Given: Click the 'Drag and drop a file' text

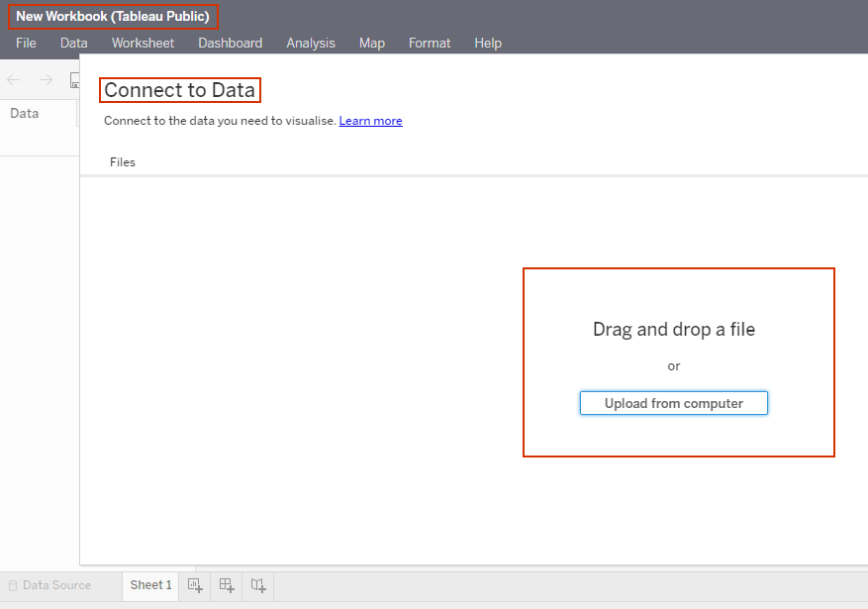Looking at the screenshot, I should pos(674,330).
